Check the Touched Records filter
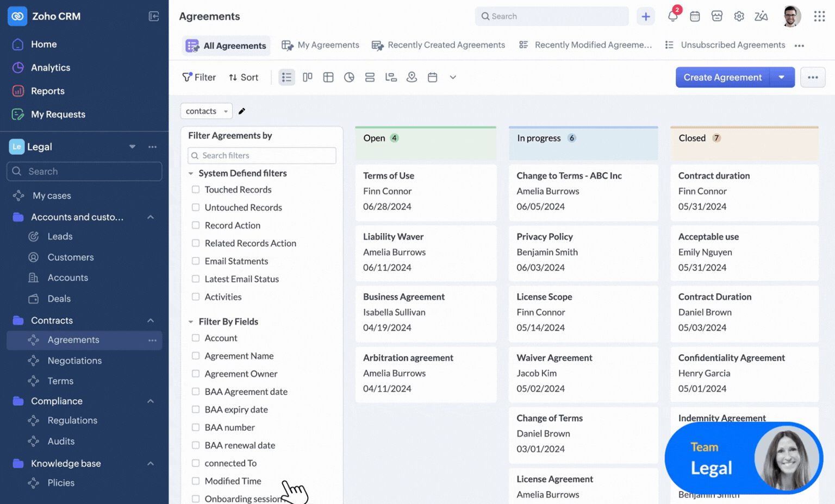This screenshot has width=835, height=504. tap(196, 190)
